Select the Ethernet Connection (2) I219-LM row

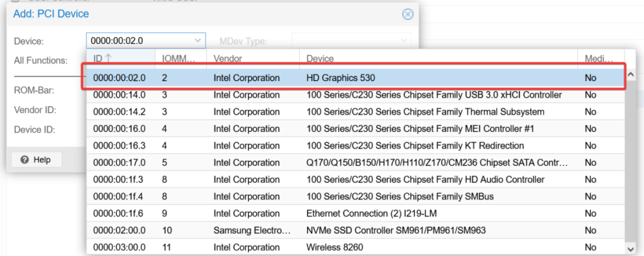tap(356, 213)
